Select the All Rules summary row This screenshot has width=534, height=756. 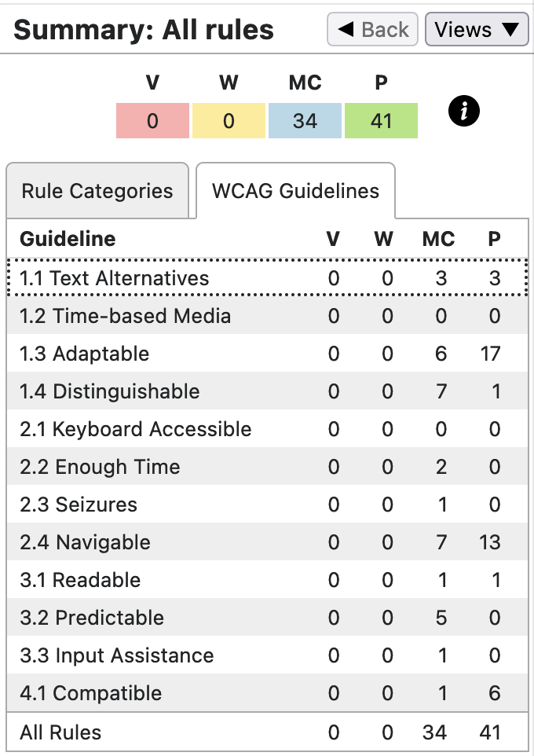point(61,732)
